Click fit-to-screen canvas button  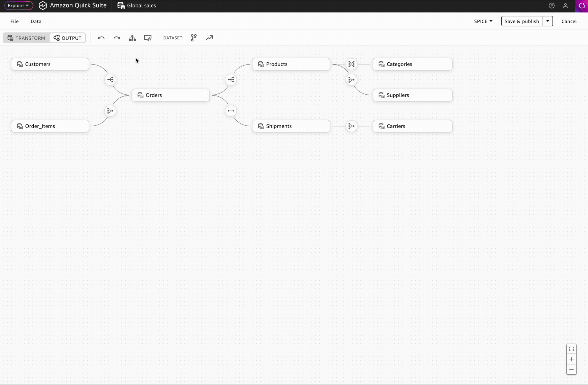click(x=571, y=349)
